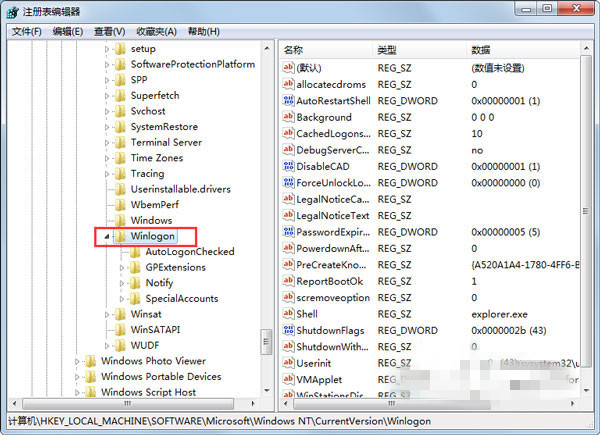Click the DWORD icon of DisableCAD
The height and width of the screenshot is (435, 600).
288,166
